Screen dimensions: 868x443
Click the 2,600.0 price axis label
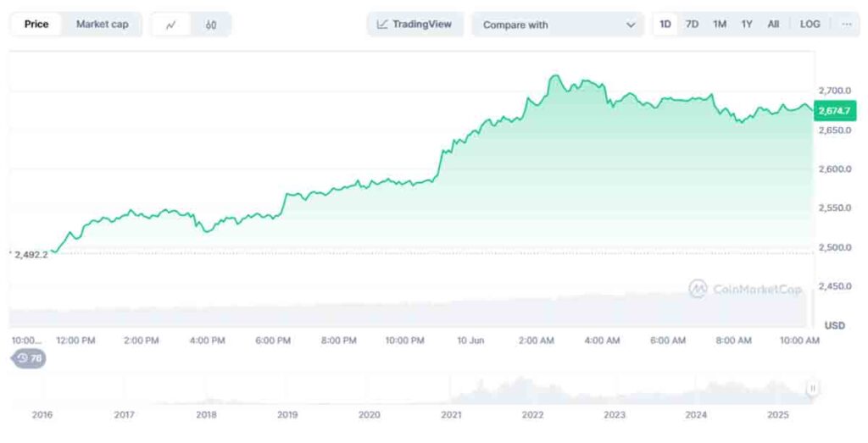(x=835, y=169)
